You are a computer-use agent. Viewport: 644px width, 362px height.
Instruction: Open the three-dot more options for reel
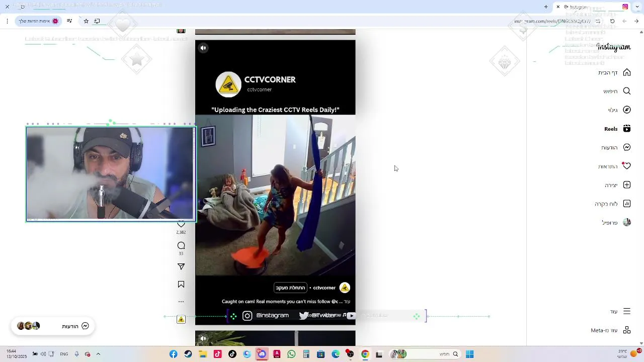181,302
